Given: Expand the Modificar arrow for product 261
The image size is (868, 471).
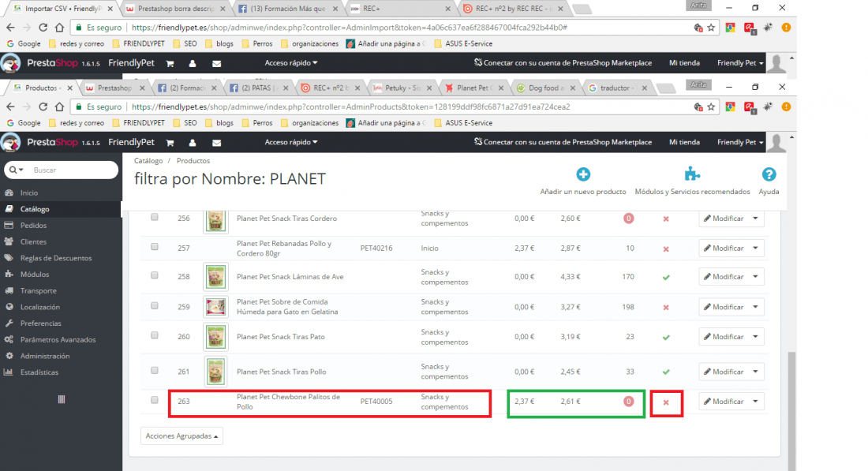Looking at the screenshot, I should click(756, 372).
